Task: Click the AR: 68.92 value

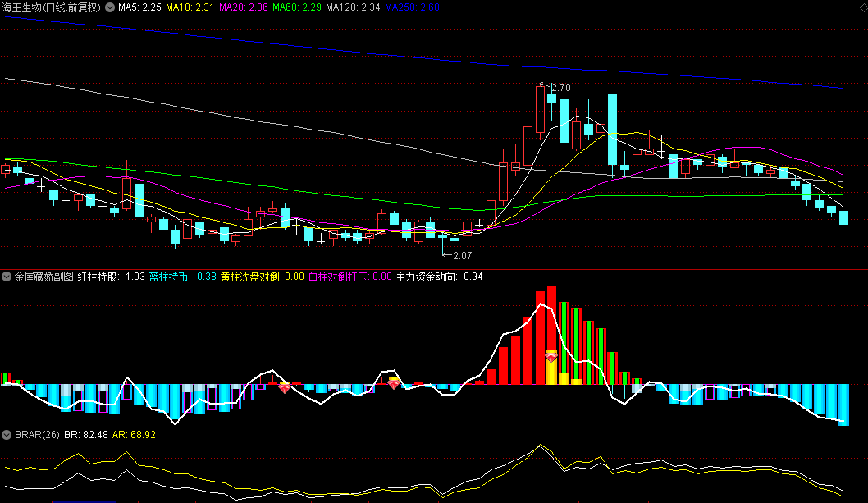Action: click(134, 435)
